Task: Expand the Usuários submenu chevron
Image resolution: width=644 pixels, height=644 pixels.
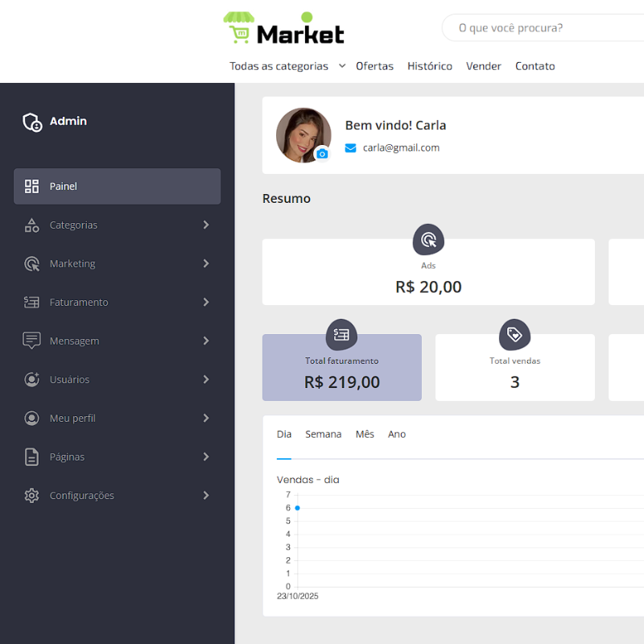Action: pyautogui.click(x=205, y=379)
